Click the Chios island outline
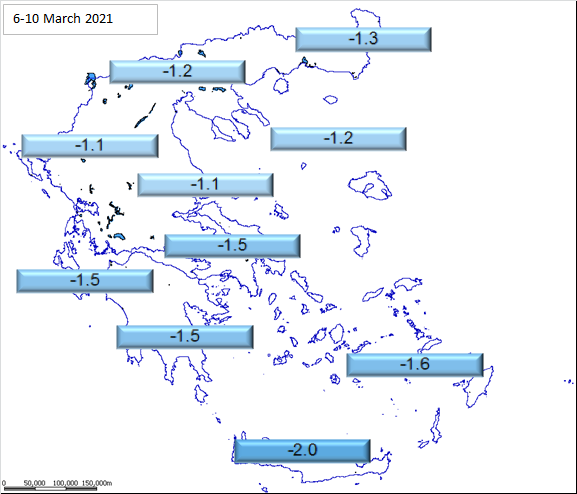 coord(362,240)
